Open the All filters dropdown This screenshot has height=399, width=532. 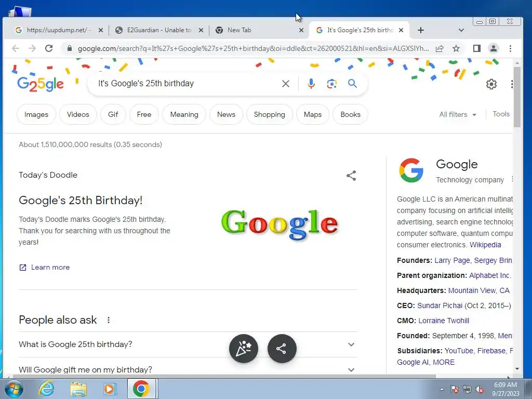click(x=457, y=114)
